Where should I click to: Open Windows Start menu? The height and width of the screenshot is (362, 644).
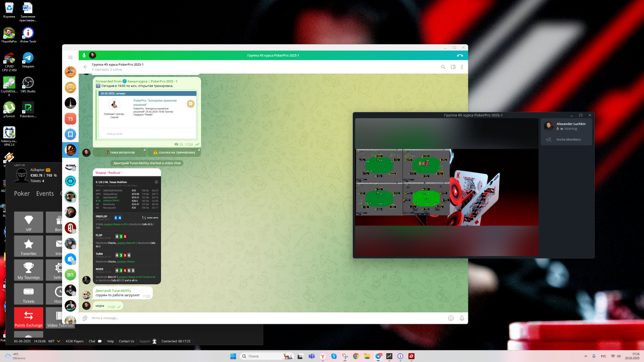[x=233, y=356]
